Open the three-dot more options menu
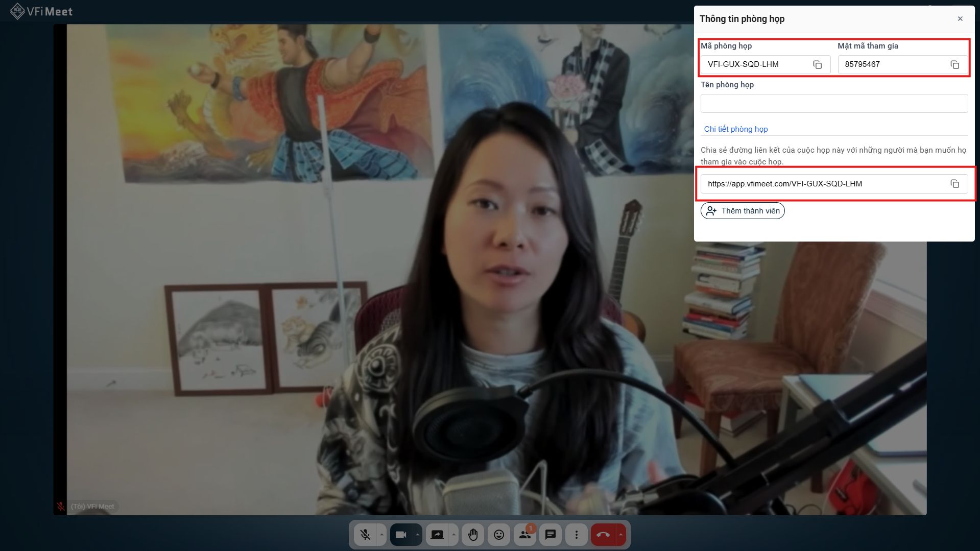Screen dimensions: 980x551 [577, 535]
